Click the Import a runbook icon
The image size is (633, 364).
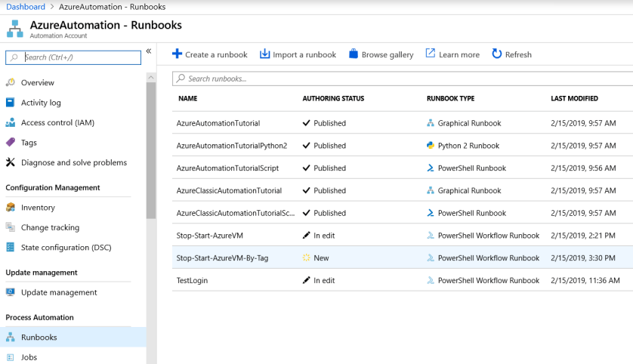click(x=264, y=54)
